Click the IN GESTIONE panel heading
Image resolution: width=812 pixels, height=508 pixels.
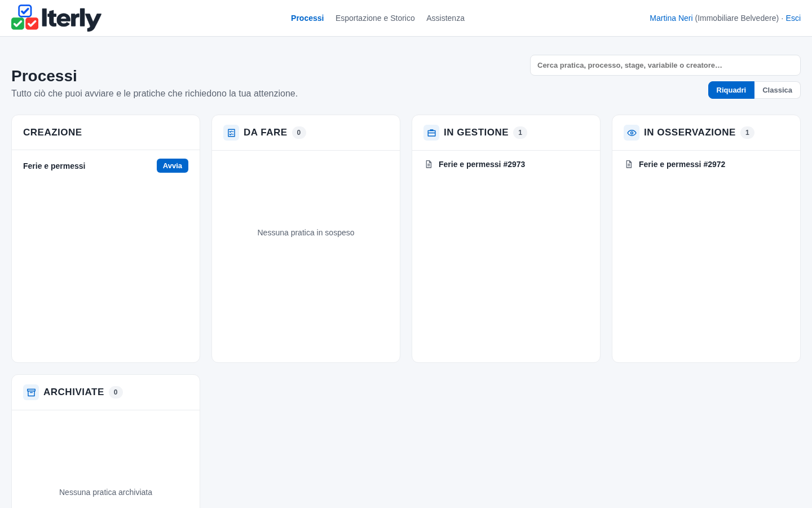476,133
